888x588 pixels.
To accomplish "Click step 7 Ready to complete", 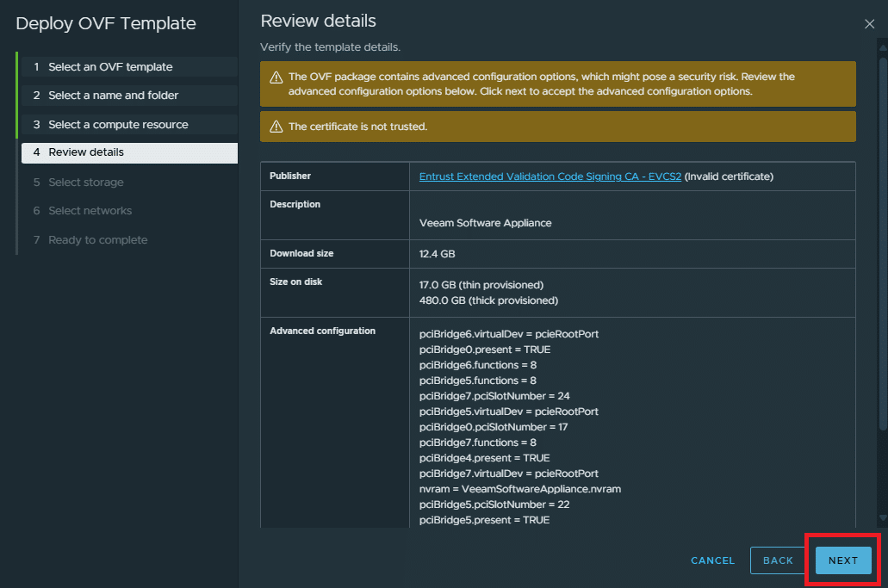I will [x=97, y=240].
